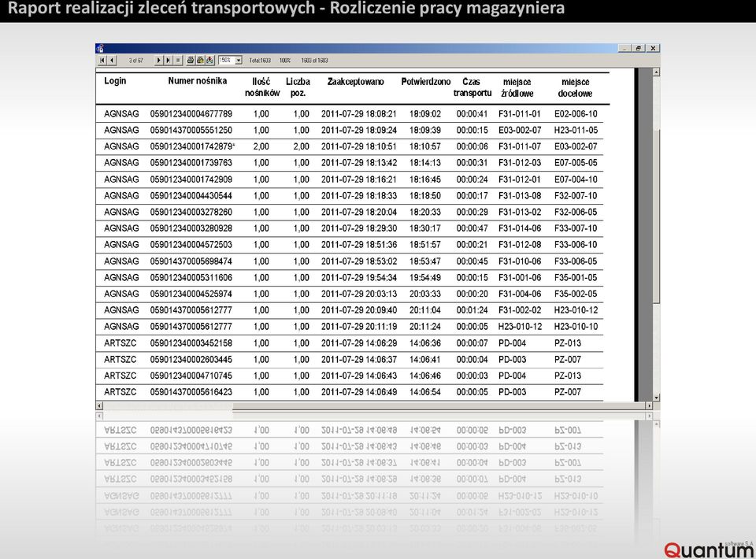Click the 'Czas transportu' column header
This screenshot has height=559, width=756.
(472, 87)
